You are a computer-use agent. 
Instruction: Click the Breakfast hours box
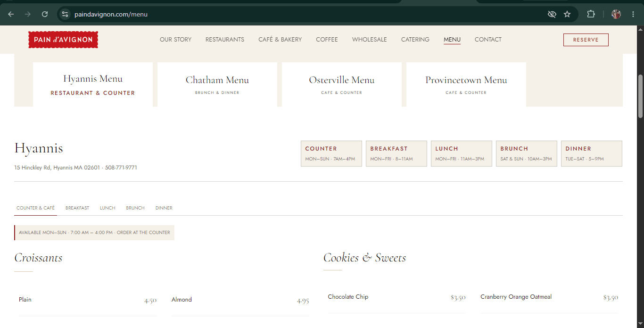tap(396, 153)
